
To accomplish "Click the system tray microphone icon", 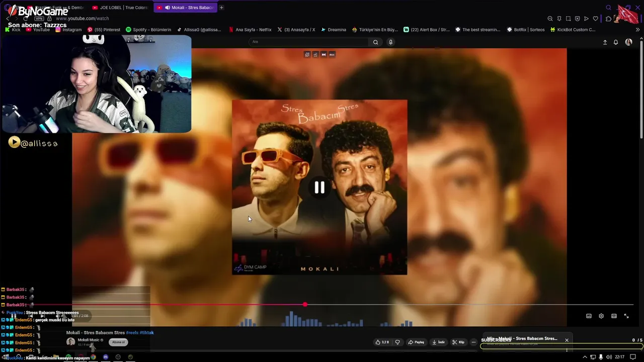I will [x=601, y=357].
